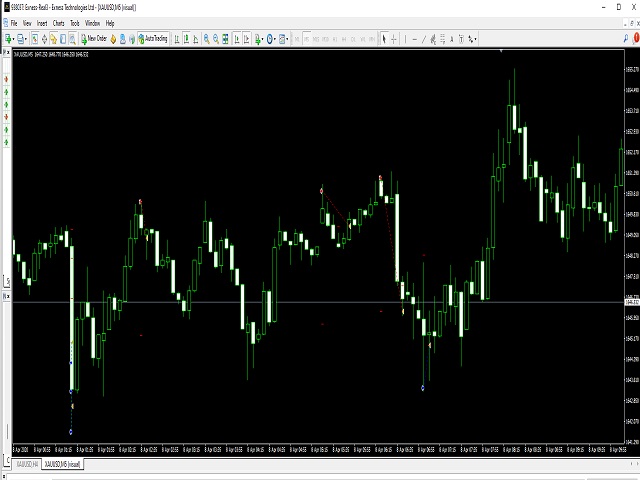Viewport: 640px width, 480px height.
Task: Open the Insert menu
Action: [42, 23]
